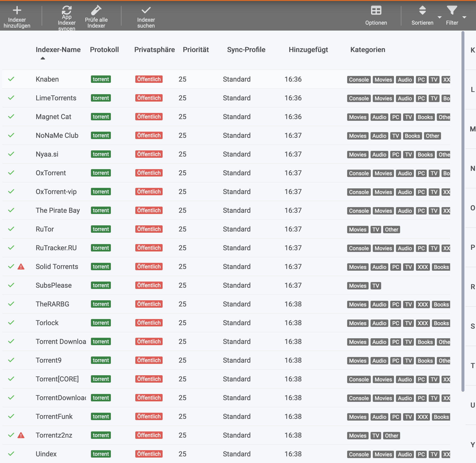Open the TorrentFunk indexer entry

coord(54,417)
